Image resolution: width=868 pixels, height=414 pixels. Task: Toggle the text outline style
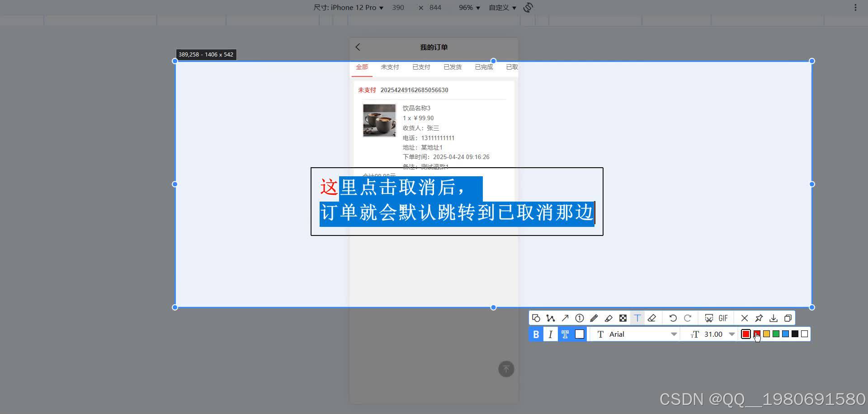click(x=565, y=334)
